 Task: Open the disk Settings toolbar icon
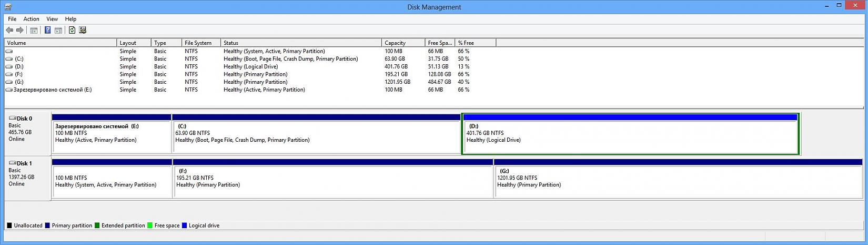click(83, 31)
